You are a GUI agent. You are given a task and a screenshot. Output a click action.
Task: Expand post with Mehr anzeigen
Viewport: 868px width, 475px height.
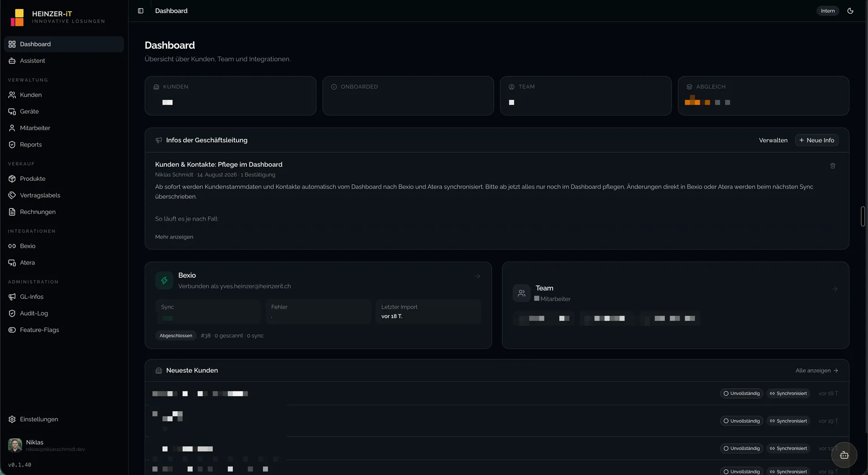(174, 237)
